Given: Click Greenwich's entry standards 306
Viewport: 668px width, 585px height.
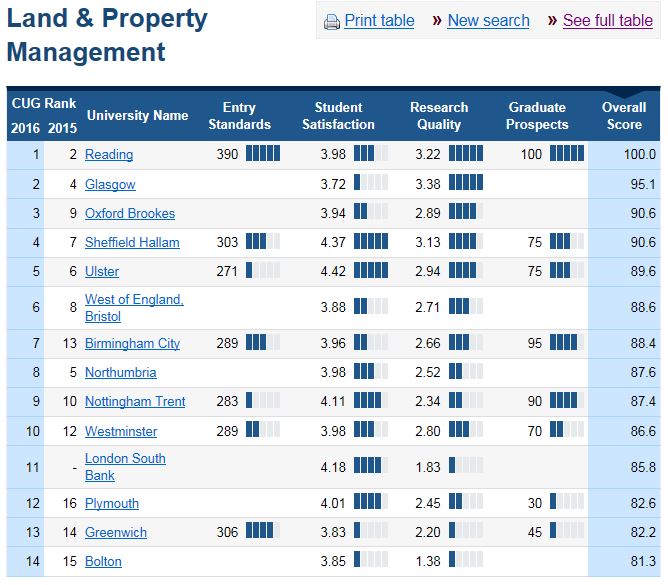Looking at the screenshot, I should 227,532.
